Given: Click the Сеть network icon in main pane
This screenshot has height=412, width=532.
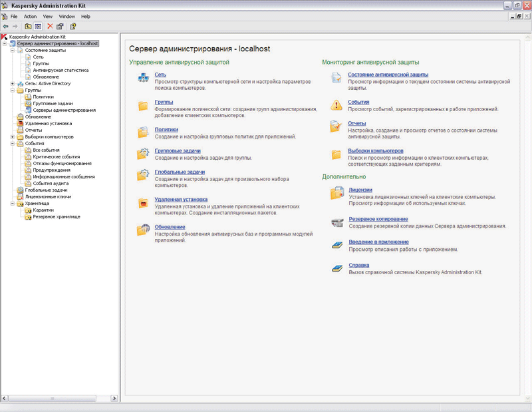Looking at the screenshot, I should [143, 79].
